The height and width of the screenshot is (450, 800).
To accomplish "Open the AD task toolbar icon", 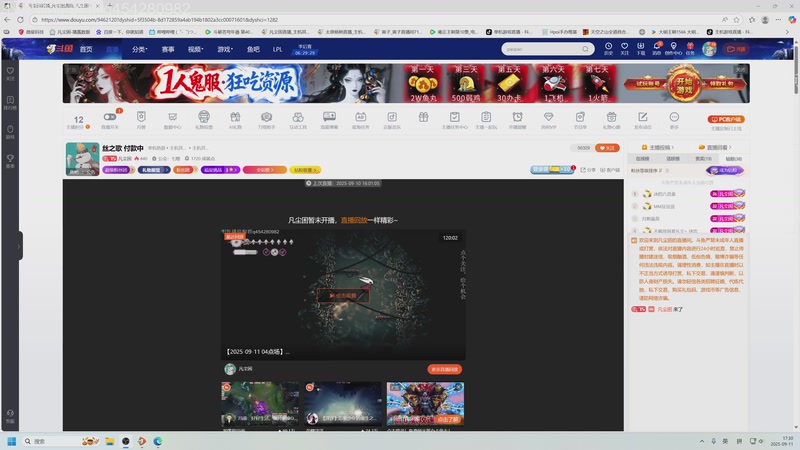I will click(x=361, y=117).
